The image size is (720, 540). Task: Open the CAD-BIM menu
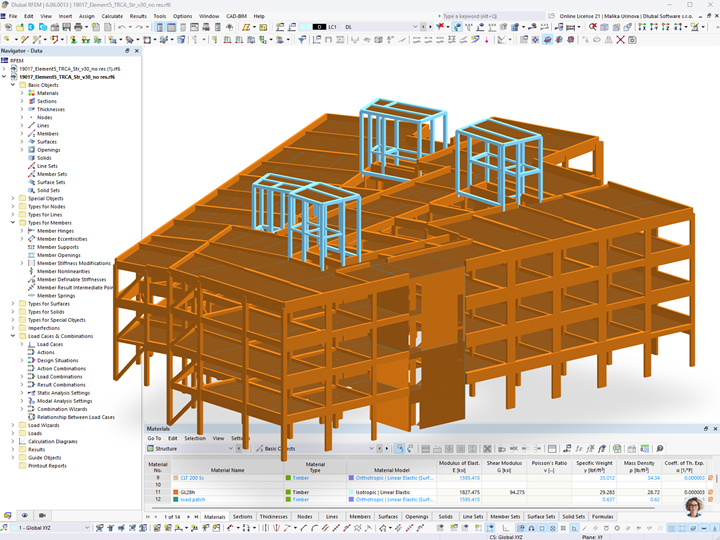click(236, 16)
